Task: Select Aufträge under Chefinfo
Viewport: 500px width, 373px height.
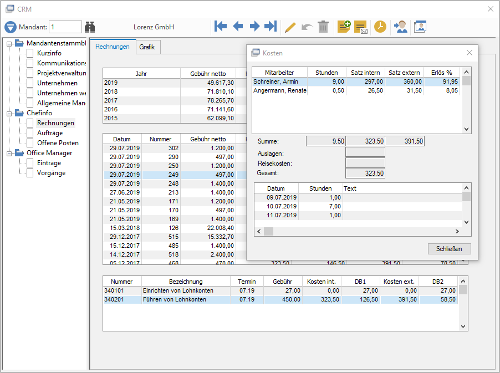Action: click(50, 133)
